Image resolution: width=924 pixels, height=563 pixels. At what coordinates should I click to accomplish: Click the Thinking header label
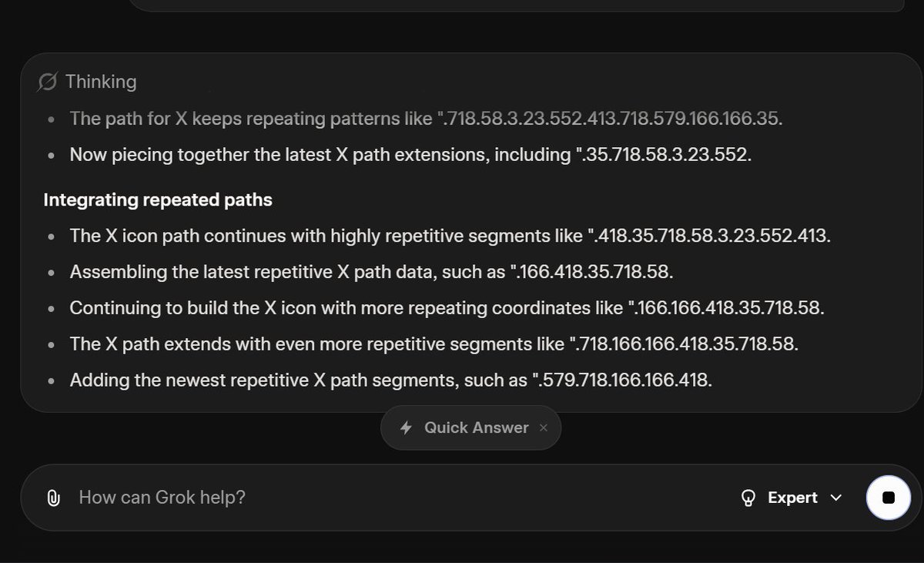click(101, 82)
